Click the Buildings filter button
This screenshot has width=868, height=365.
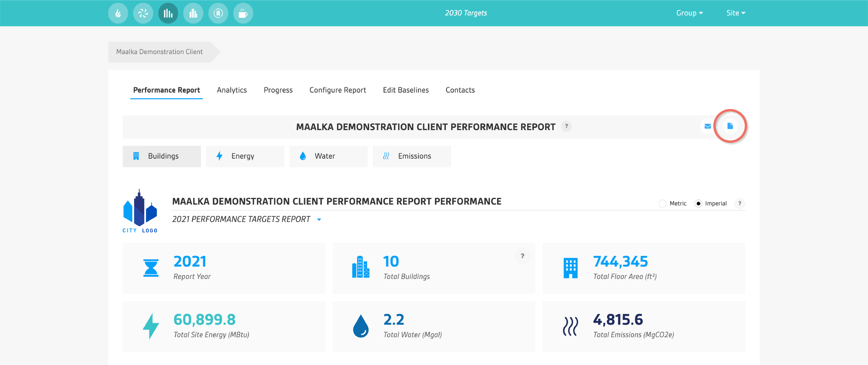pos(162,156)
